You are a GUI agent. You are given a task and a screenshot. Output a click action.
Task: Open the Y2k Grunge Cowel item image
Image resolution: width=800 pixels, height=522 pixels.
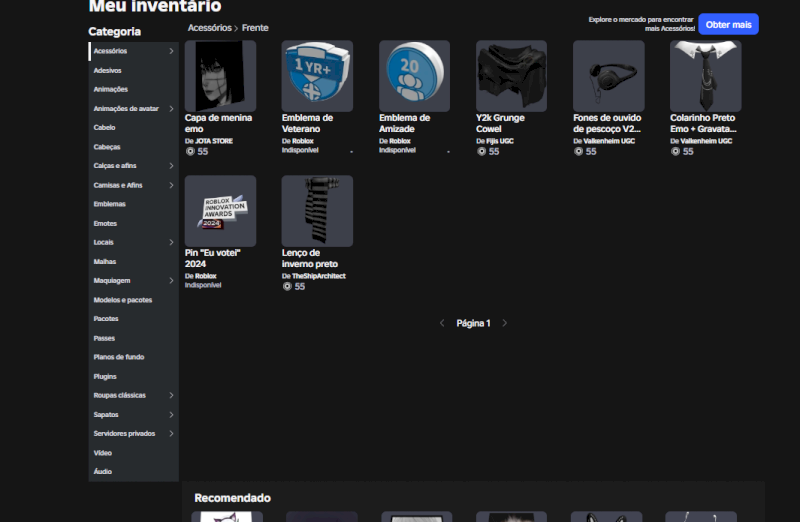point(511,76)
